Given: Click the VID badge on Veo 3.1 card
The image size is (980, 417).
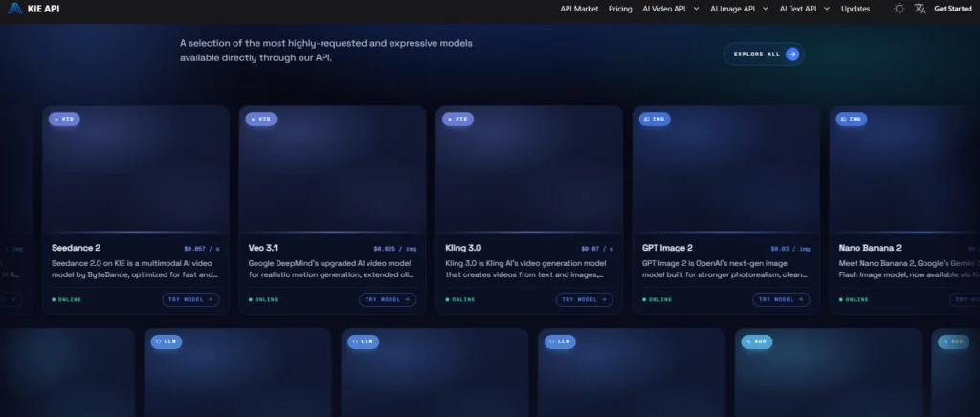Looking at the screenshot, I should coord(261,119).
